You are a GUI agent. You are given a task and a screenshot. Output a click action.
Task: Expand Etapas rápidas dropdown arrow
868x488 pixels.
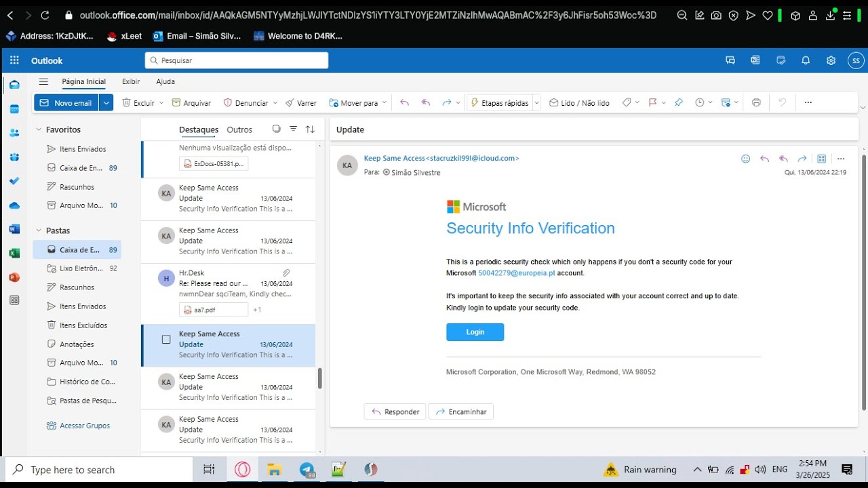point(536,103)
